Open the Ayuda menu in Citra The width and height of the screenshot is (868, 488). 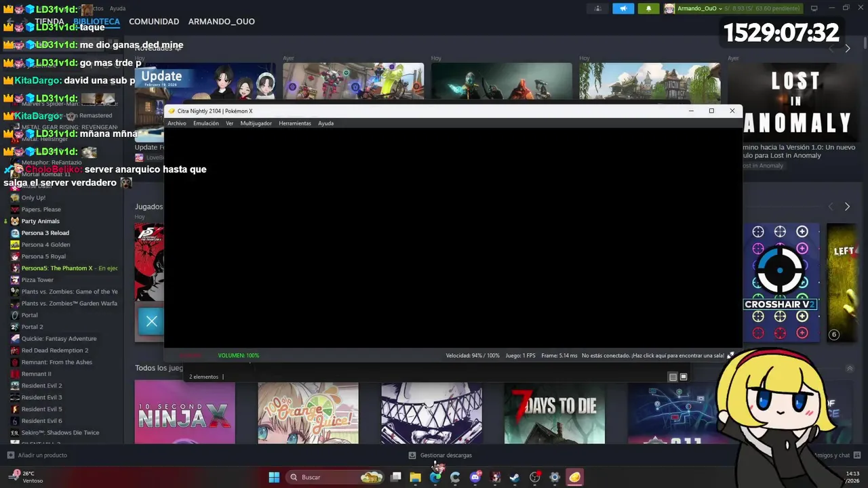pos(326,123)
